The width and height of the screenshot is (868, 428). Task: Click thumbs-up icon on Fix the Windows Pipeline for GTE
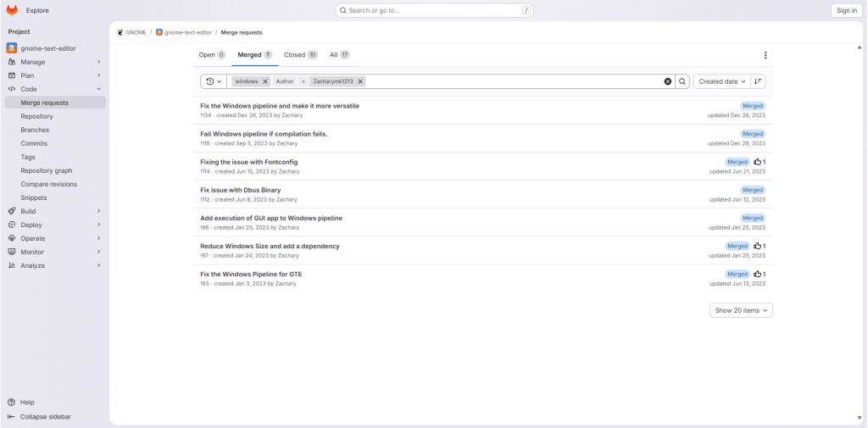pos(757,274)
